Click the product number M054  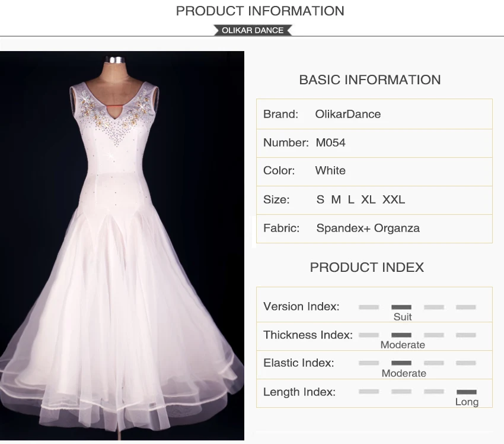click(x=330, y=142)
